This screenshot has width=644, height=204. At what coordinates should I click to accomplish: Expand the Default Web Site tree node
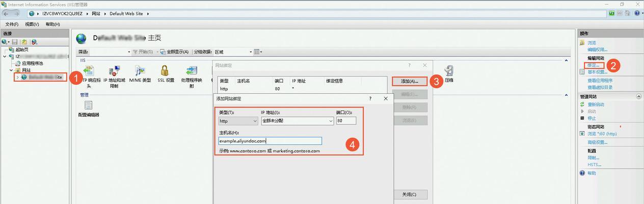pos(17,77)
